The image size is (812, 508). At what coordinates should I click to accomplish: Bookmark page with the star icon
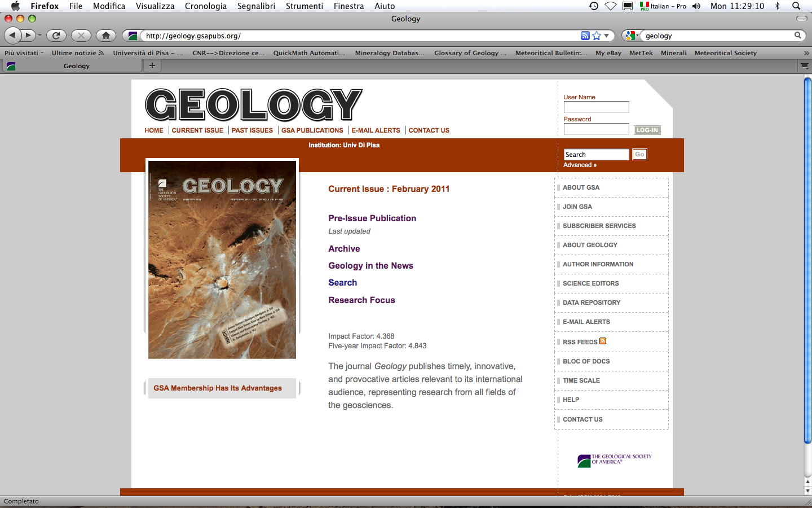tap(597, 36)
